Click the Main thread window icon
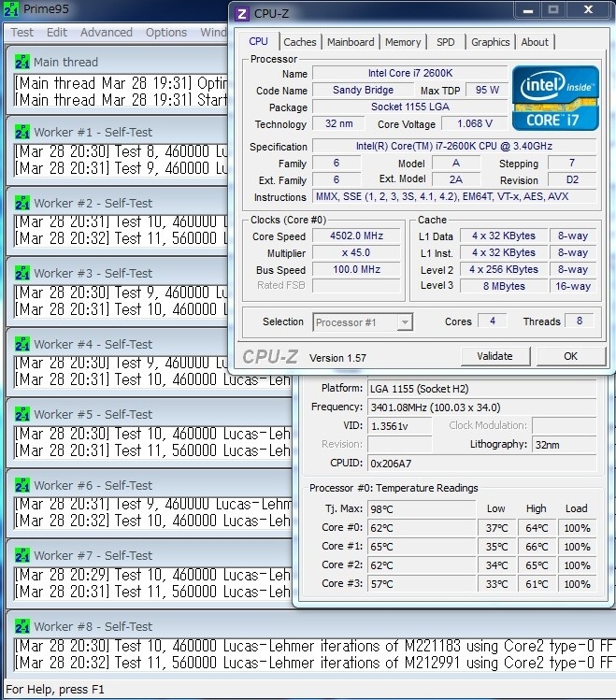Viewport: 616px width, 700px height. (21, 62)
